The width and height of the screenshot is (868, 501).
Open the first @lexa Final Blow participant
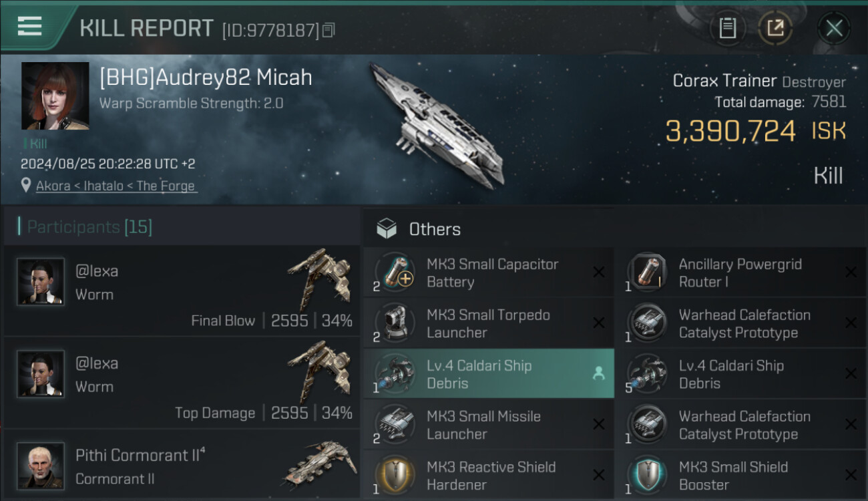point(180,291)
